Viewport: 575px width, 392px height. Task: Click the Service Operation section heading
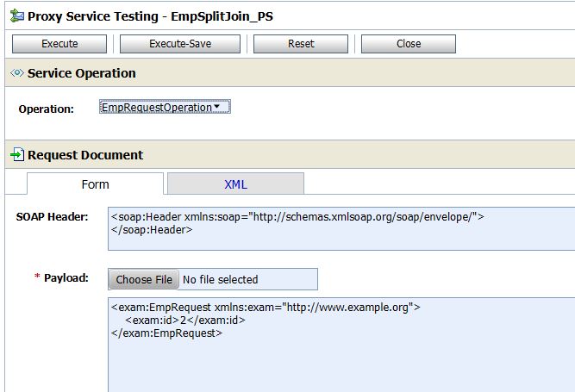82,74
